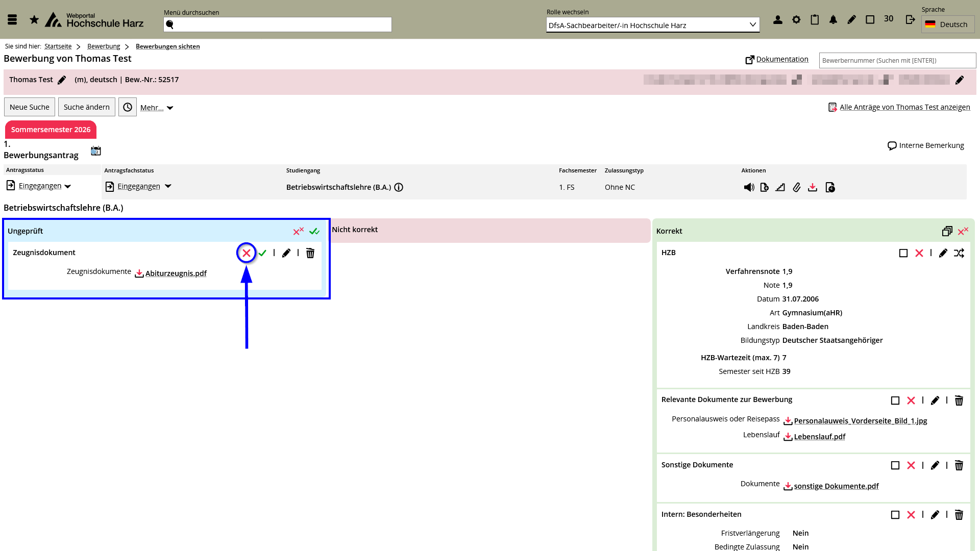
Task: Mark Zeugnisdokument correct with green checkmark
Action: [262, 253]
